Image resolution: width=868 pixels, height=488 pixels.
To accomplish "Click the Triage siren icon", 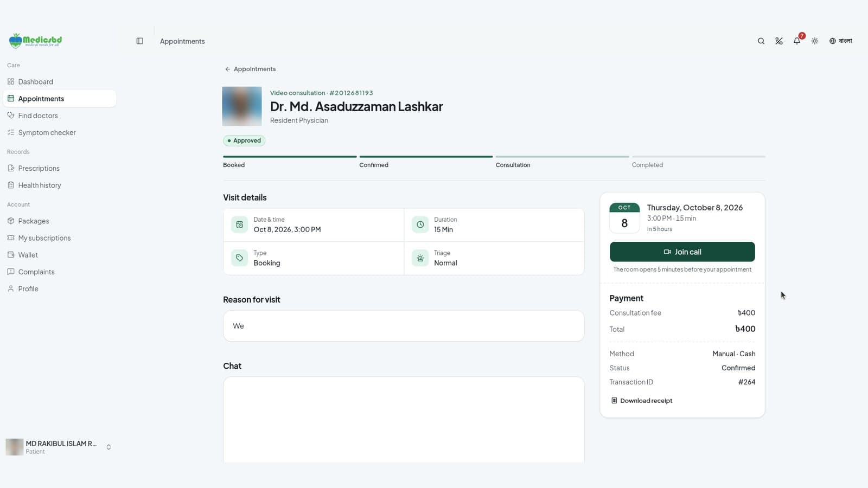I will coord(420,258).
